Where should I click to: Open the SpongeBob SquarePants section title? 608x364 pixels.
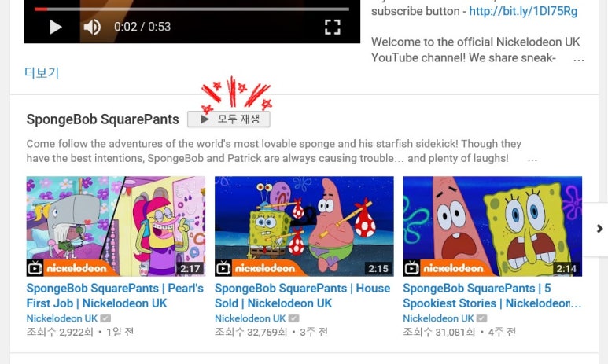(x=103, y=119)
